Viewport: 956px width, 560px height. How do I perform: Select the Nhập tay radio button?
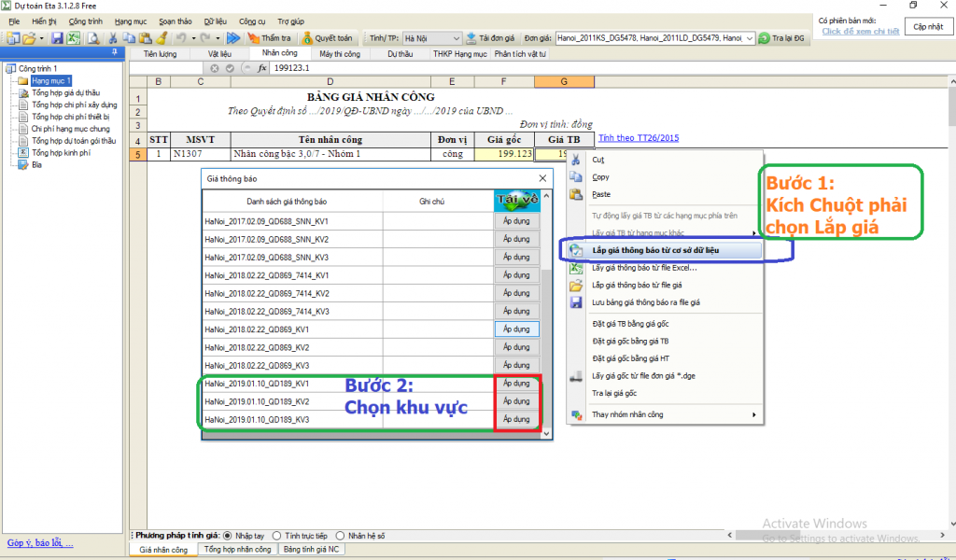[227, 536]
